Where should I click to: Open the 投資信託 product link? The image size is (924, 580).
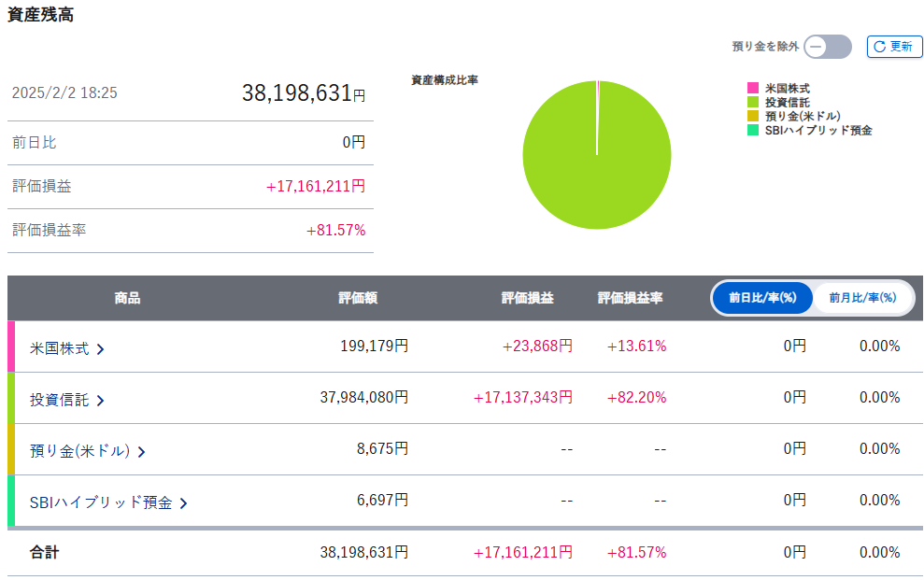[60, 400]
